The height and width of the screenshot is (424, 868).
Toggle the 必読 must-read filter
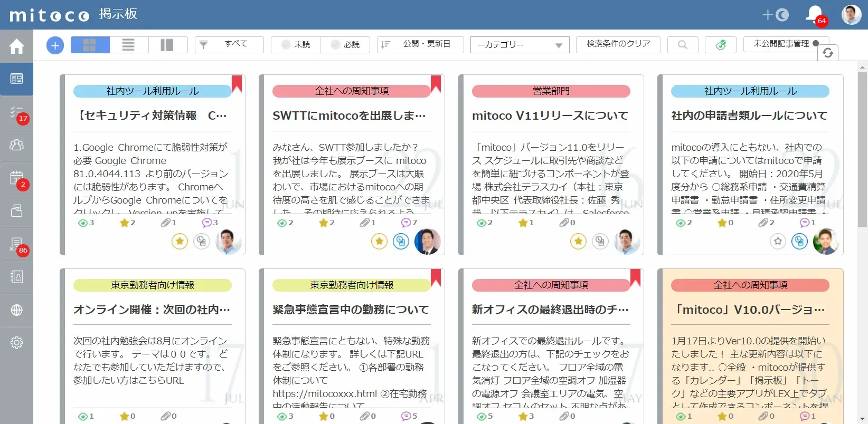345,45
